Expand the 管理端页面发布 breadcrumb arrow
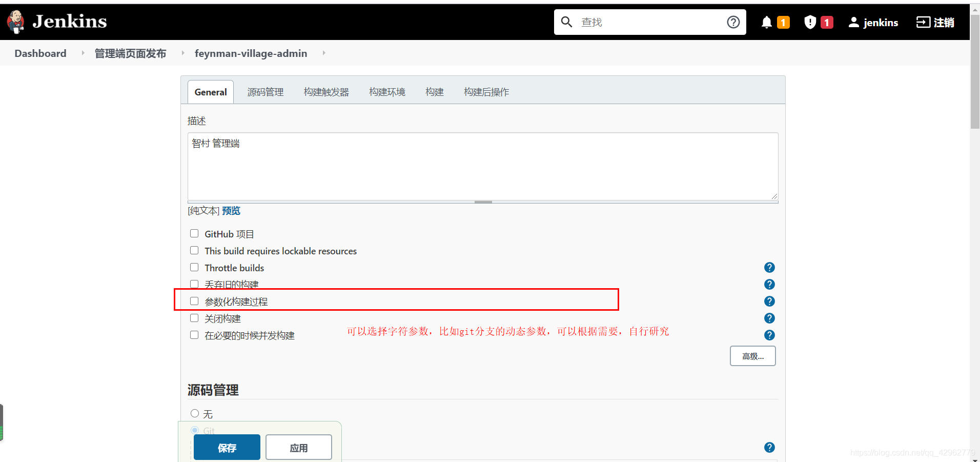The height and width of the screenshot is (462, 980). (x=182, y=53)
